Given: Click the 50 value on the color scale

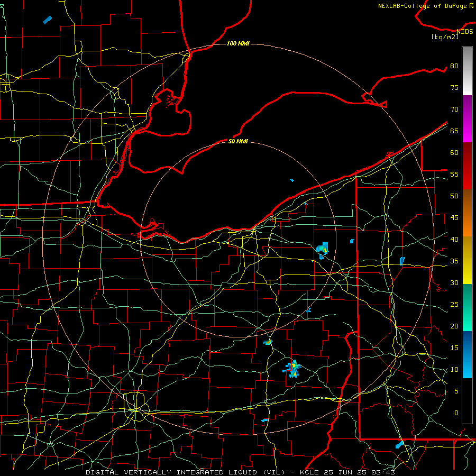Looking at the screenshot, I should [x=454, y=196].
